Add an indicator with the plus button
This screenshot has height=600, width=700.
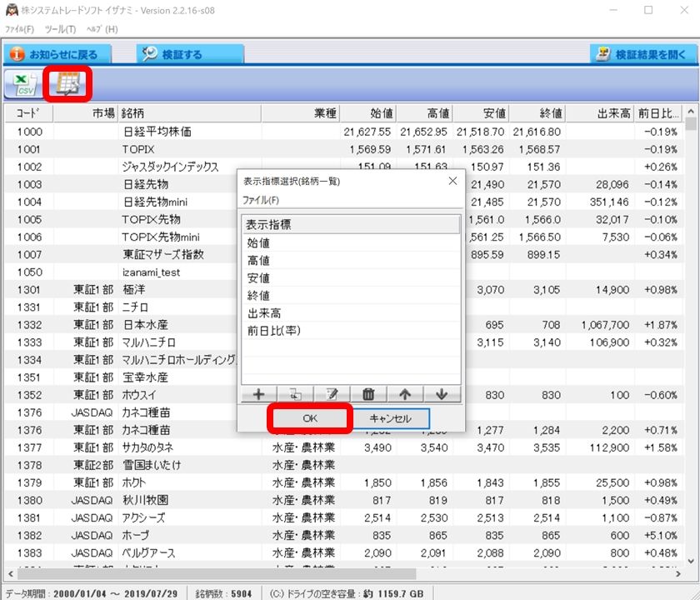coord(258,394)
